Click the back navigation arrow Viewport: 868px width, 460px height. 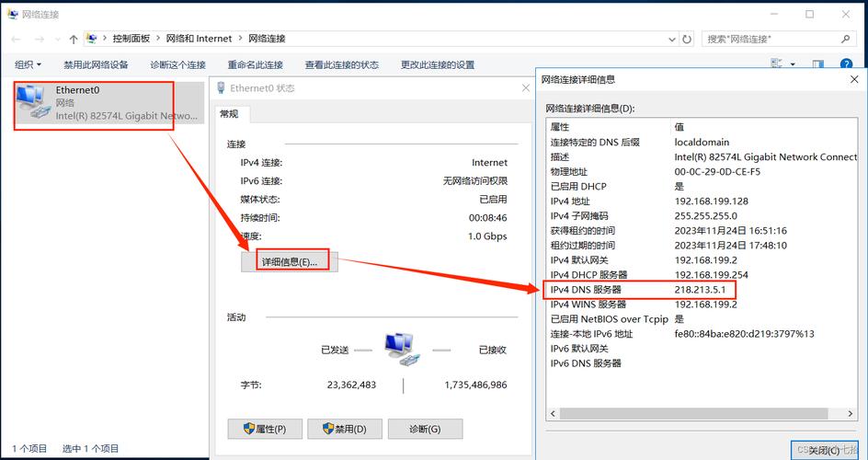(16, 39)
